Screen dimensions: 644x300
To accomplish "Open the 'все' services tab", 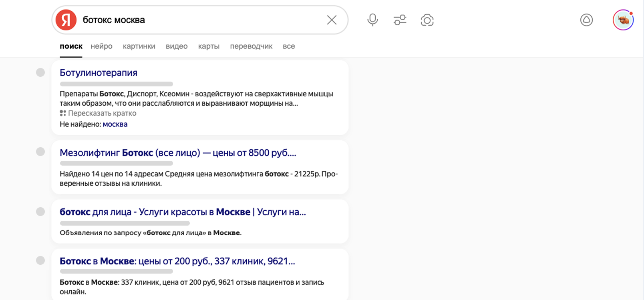I will click(x=289, y=46).
